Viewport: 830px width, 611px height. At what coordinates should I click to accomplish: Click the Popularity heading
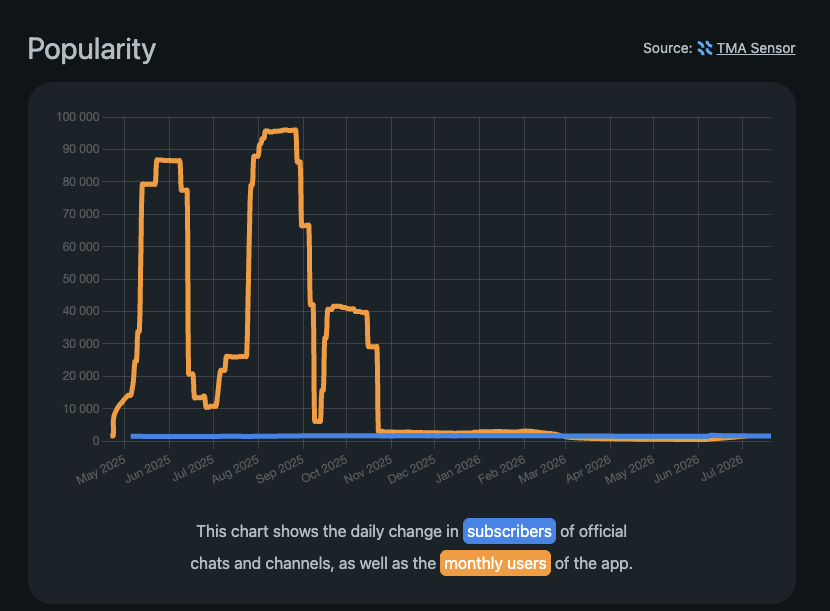tap(92, 49)
